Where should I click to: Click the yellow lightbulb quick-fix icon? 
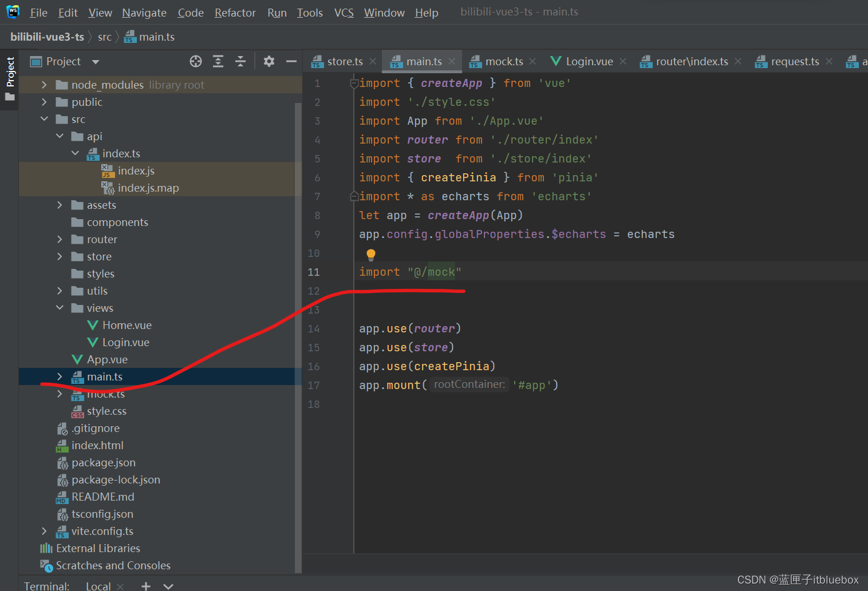pyautogui.click(x=371, y=255)
